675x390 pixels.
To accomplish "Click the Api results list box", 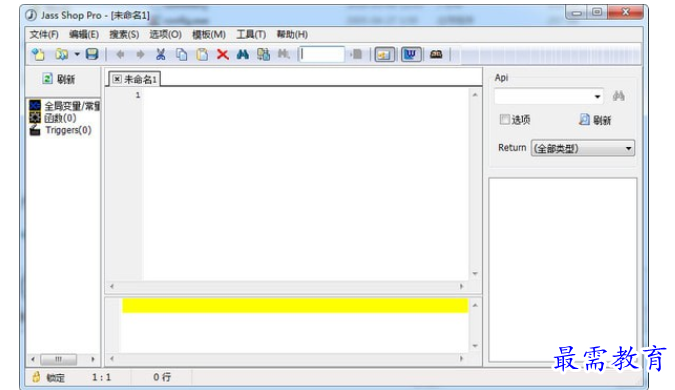I will (563, 270).
